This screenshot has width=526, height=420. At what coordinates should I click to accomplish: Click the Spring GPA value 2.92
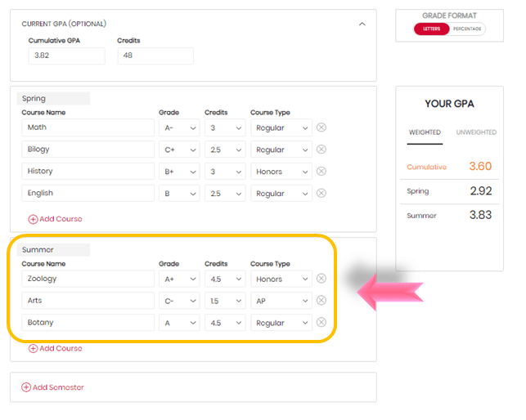tap(481, 191)
